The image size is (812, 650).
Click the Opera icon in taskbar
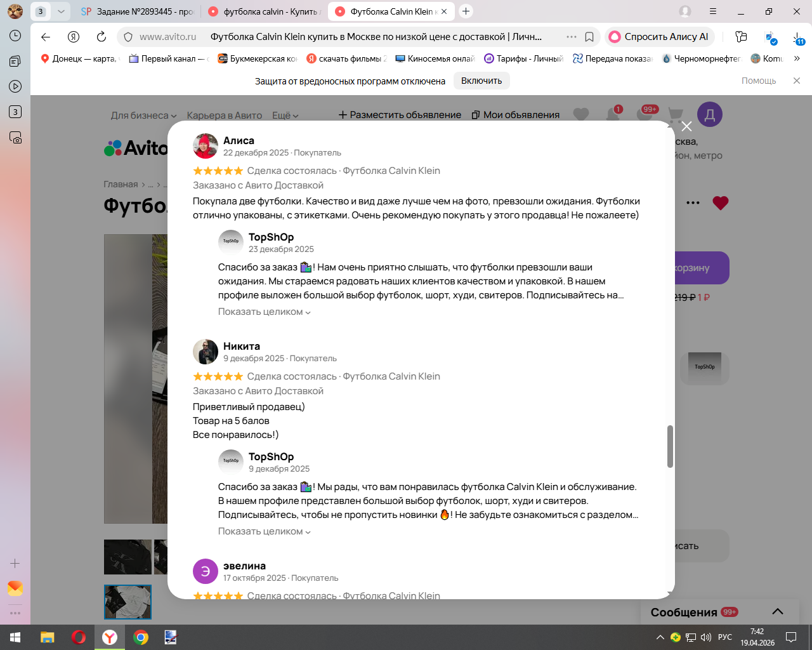coord(79,637)
